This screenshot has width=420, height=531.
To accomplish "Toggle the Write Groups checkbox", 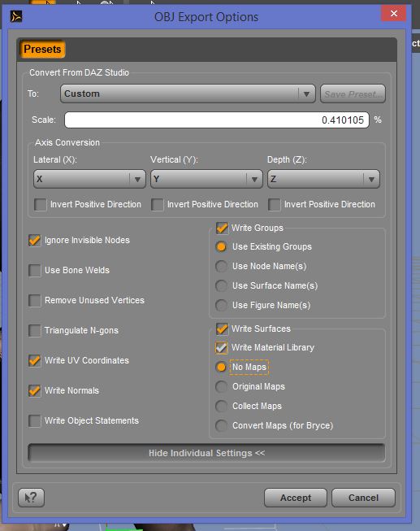I will coord(222,228).
